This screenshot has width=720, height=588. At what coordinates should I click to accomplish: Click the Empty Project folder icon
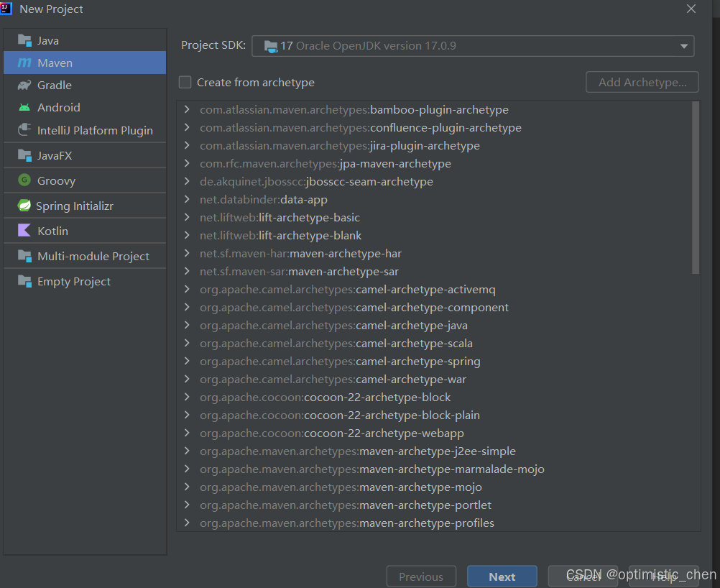click(24, 280)
